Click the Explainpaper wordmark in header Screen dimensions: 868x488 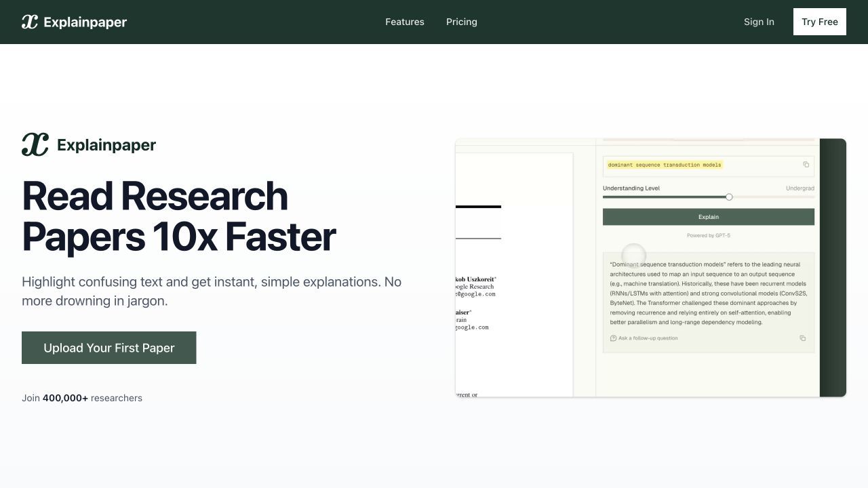click(x=85, y=22)
